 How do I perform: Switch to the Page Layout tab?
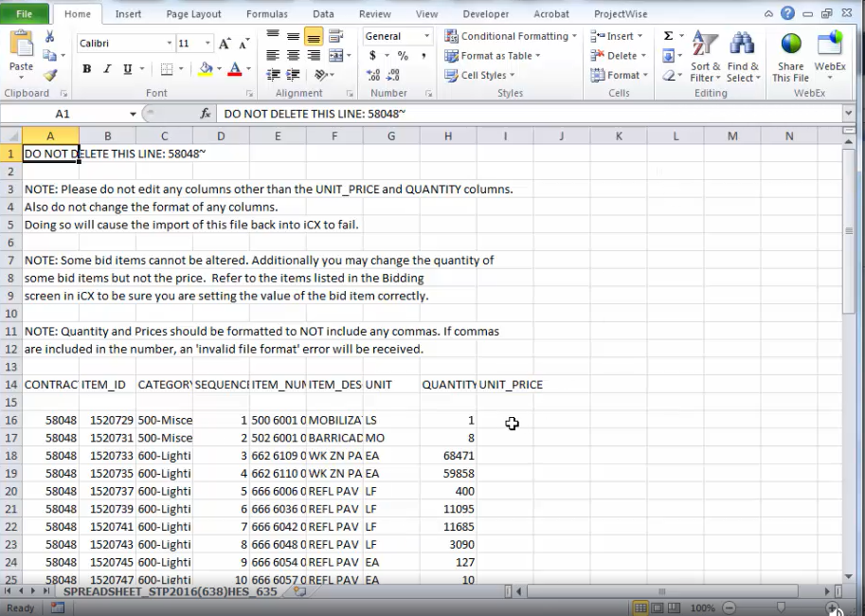click(193, 14)
